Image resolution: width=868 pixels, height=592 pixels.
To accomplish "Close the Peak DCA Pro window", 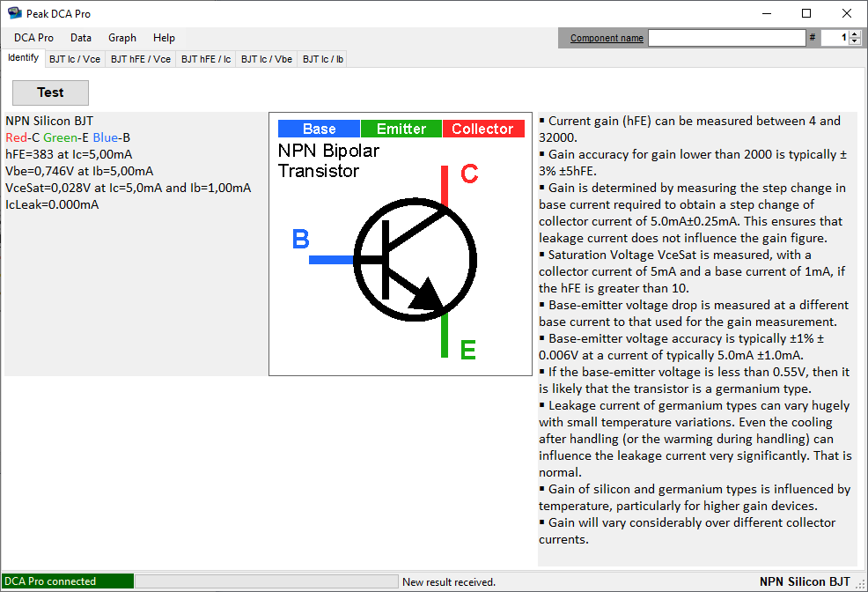I will (x=846, y=13).
